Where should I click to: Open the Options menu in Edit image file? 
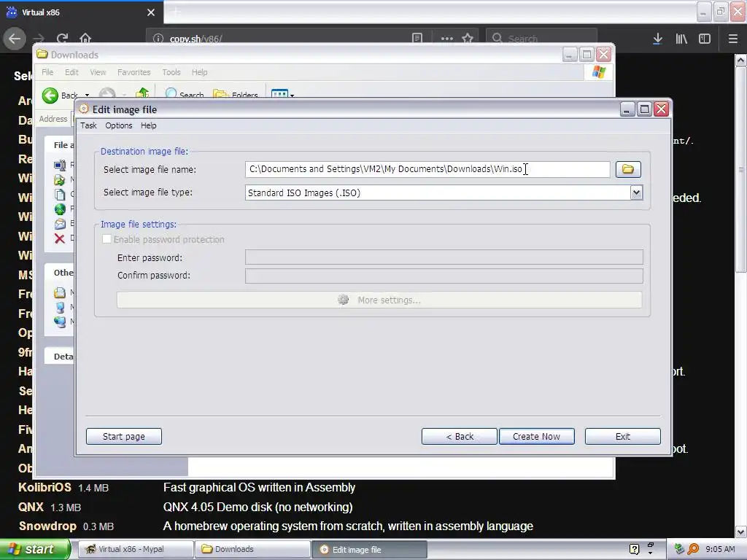119,125
